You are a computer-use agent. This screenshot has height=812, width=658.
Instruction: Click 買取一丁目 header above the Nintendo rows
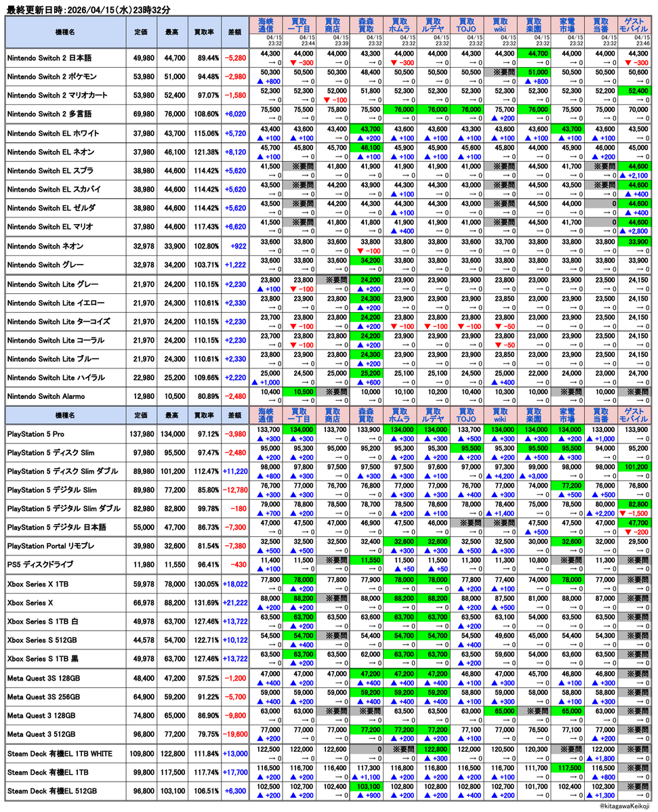pyautogui.click(x=299, y=25)
